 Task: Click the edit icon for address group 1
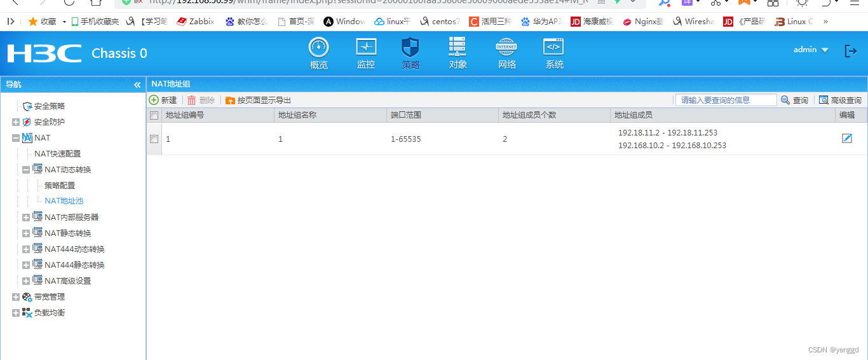[847, 138]
